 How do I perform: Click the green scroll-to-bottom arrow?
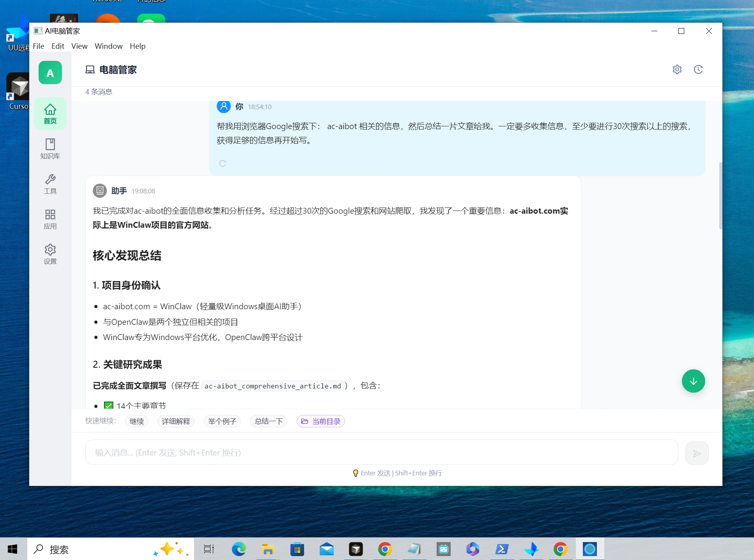[693, 381]
